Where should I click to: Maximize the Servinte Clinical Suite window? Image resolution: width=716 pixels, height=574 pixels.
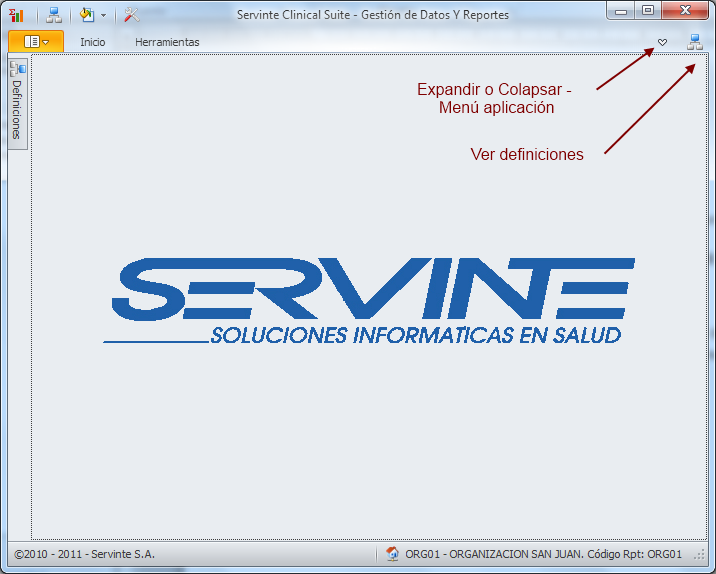click(x=648, y=11)
